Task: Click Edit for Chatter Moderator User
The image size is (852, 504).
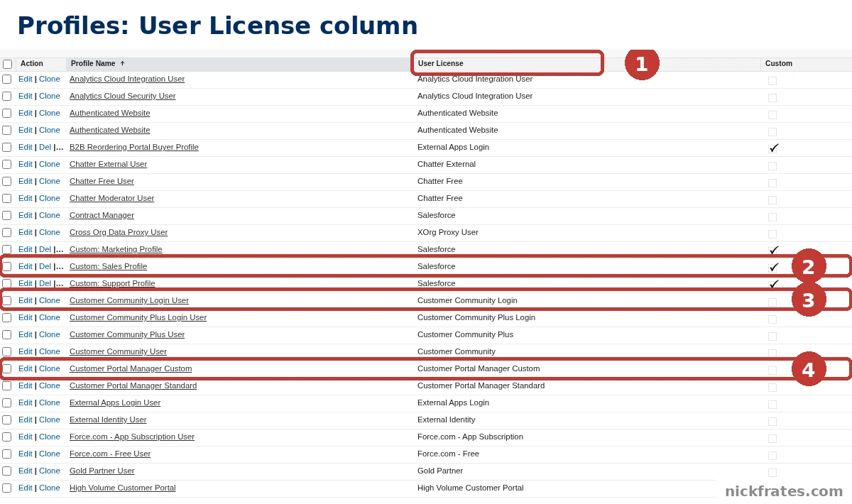Action: (x=26, y=198)
